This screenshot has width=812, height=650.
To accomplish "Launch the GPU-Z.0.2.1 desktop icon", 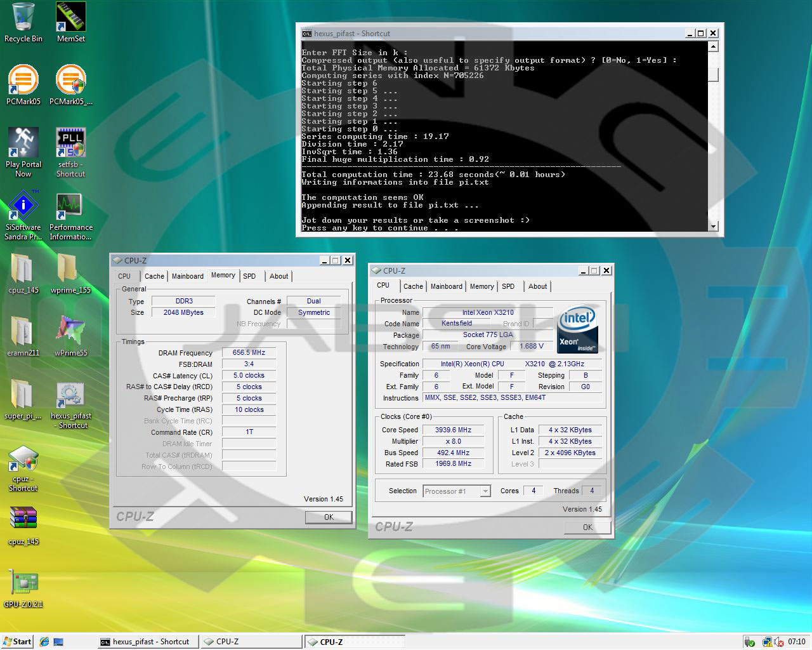I will 23,588.
